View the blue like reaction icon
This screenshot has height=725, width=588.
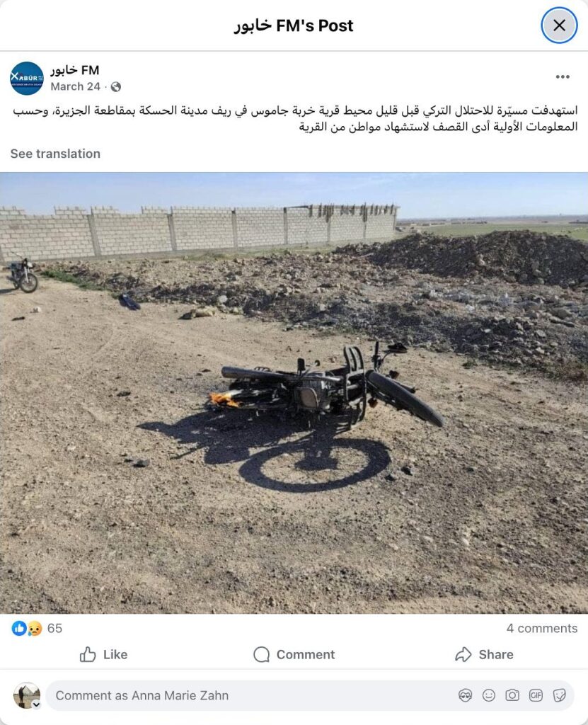tap(19, 628)
